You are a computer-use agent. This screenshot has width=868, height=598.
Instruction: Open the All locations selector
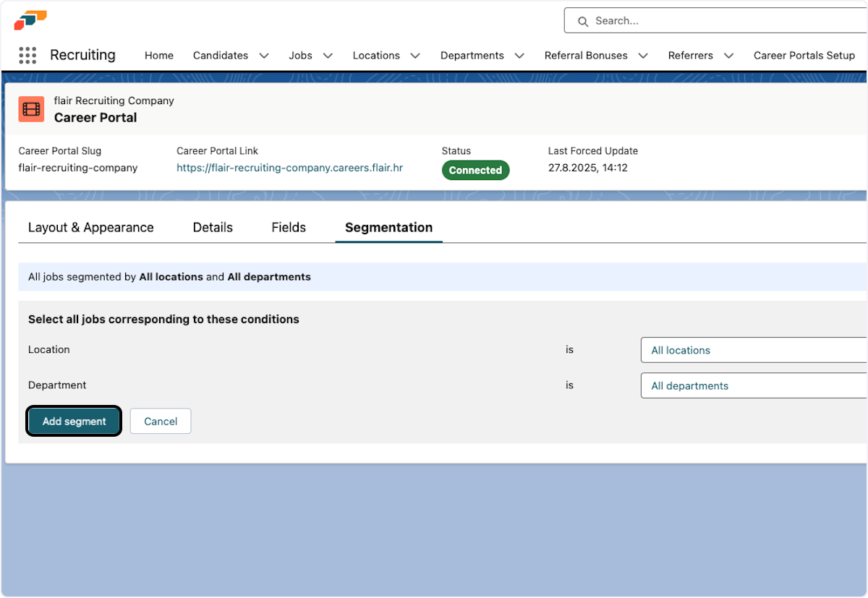[x=752, y=350]
